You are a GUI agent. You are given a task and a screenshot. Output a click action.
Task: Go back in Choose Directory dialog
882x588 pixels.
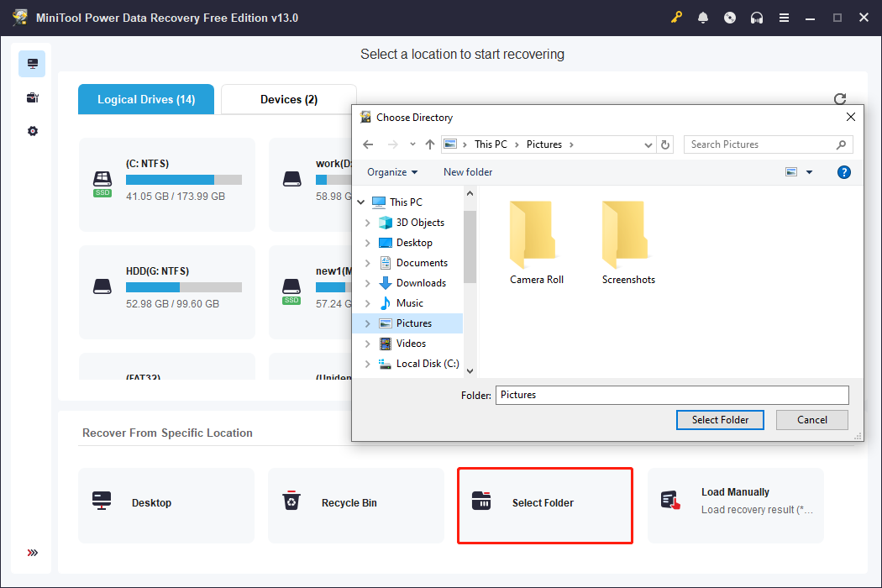tap(368, 144)
